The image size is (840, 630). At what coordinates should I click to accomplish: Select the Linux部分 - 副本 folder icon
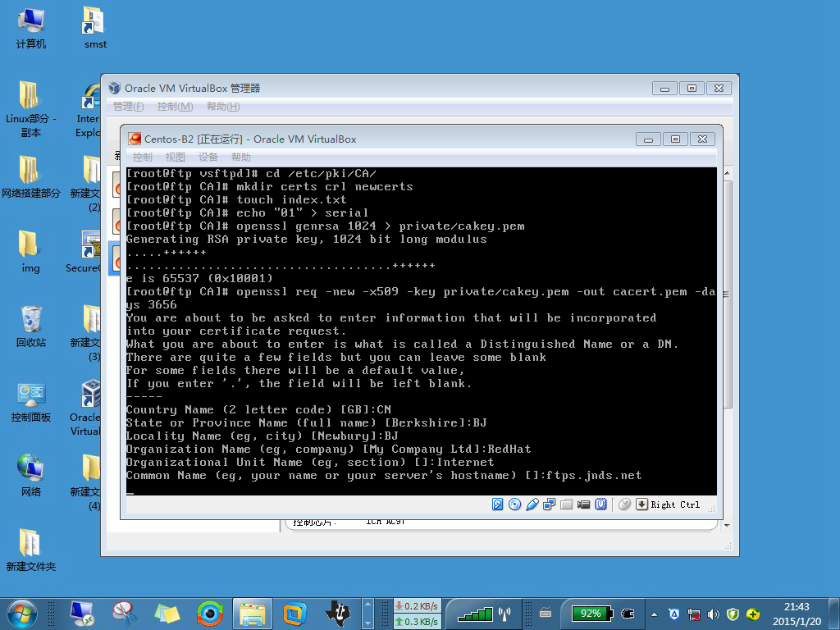30,109
